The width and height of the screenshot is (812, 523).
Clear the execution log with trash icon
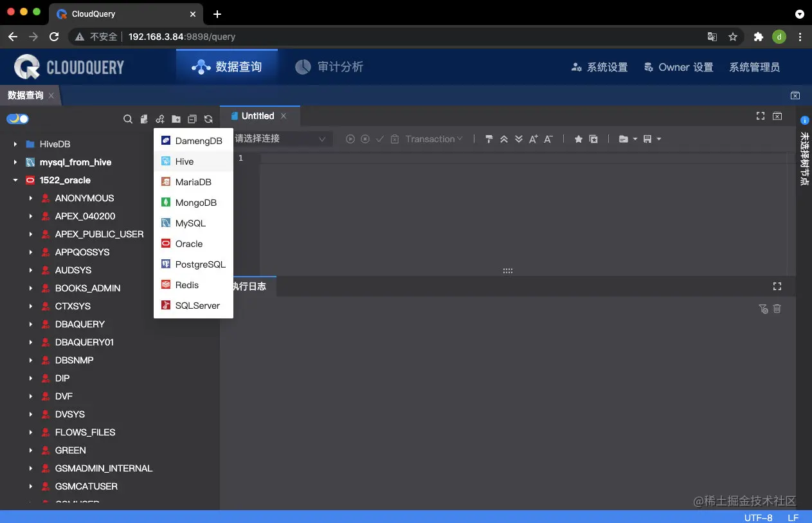click(777, 309)
